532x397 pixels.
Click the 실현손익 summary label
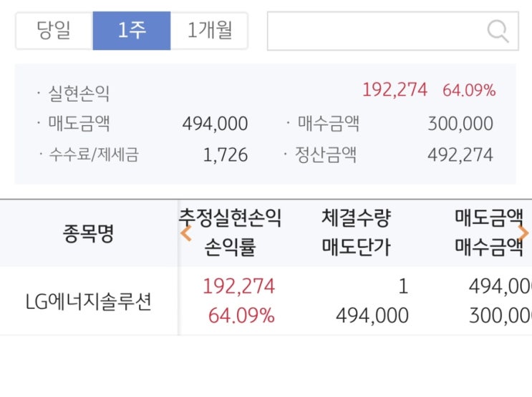pos(79,93)
